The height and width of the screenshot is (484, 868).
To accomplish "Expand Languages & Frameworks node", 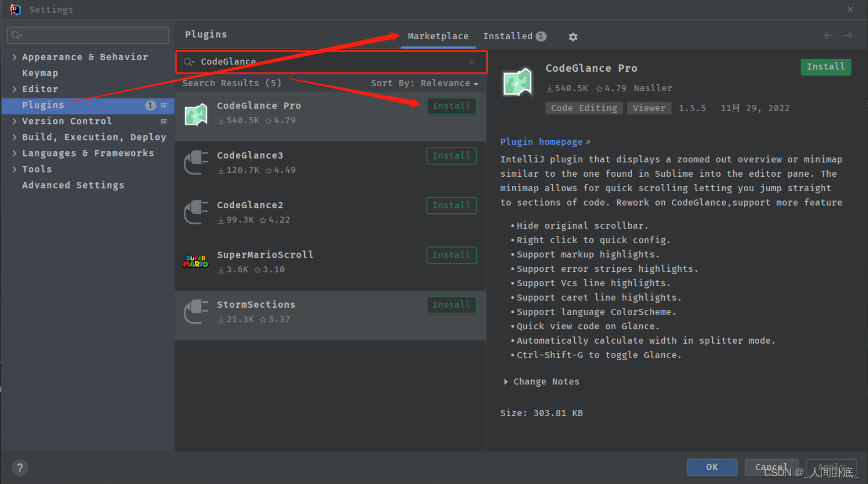I will 14,153.
